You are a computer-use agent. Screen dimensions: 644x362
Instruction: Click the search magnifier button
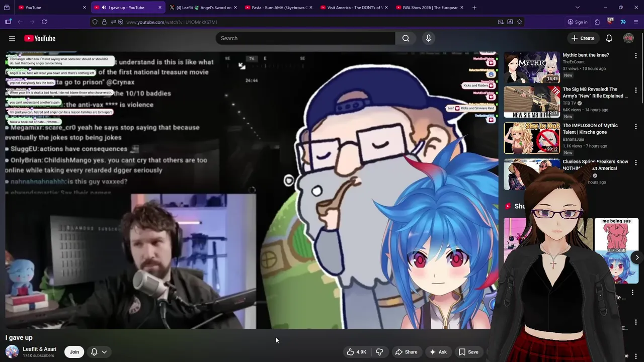406,38
